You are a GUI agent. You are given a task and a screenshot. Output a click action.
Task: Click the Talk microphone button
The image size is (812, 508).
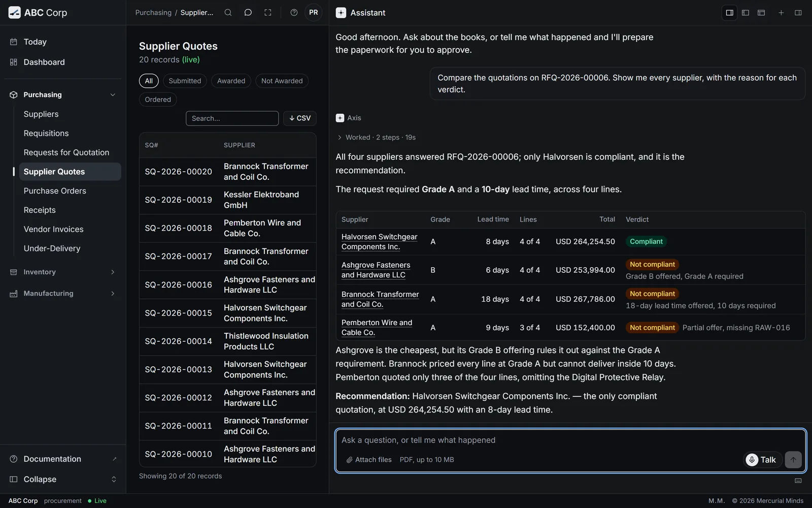(x=762, y=460)
